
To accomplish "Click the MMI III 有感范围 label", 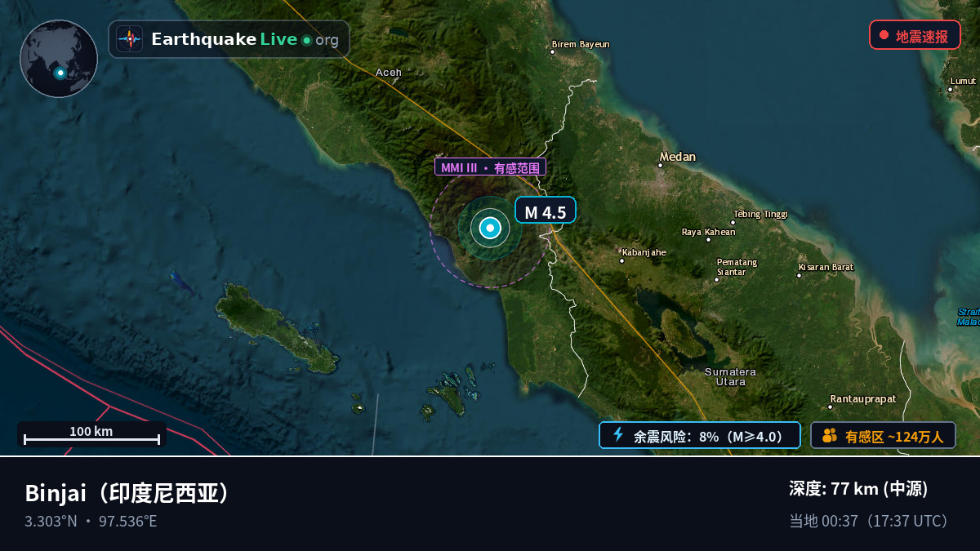I will click(490, 167).
